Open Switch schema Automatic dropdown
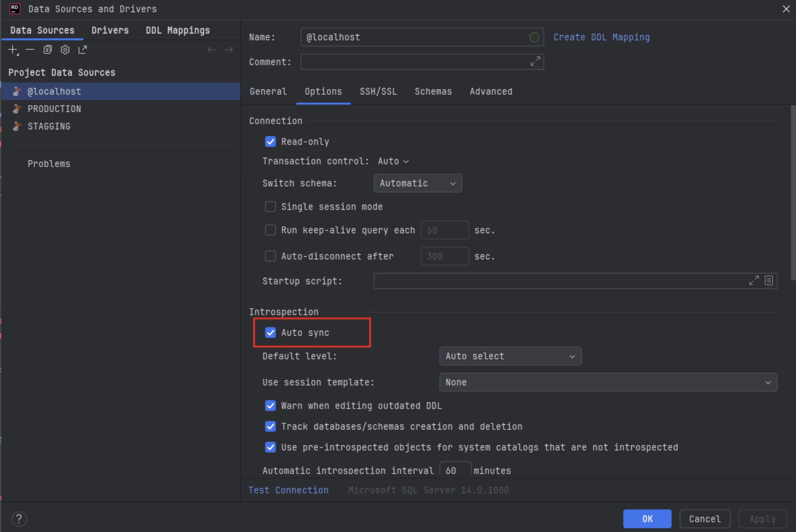Image resolution: width=796 pixels, height=532 pixels. pyautogui.click(x=417, y=183)
